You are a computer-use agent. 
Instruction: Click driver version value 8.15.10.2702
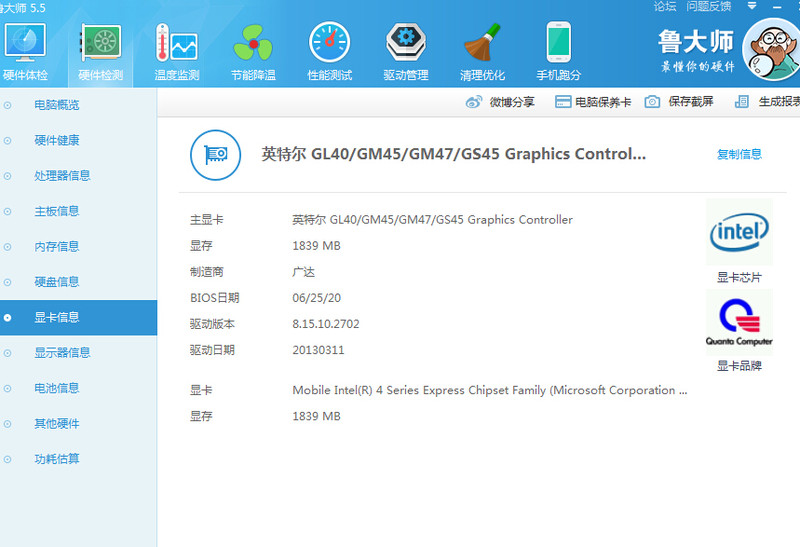[326, 324]
